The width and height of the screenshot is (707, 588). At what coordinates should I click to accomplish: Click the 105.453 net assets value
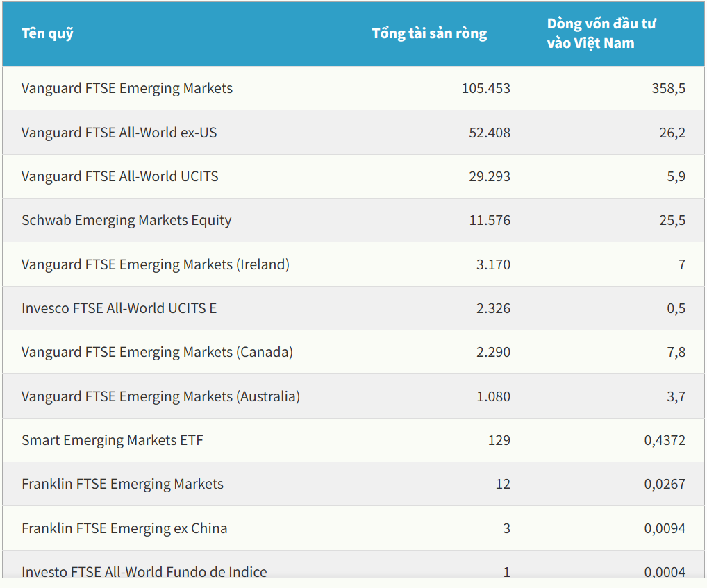tap(485, 88)
